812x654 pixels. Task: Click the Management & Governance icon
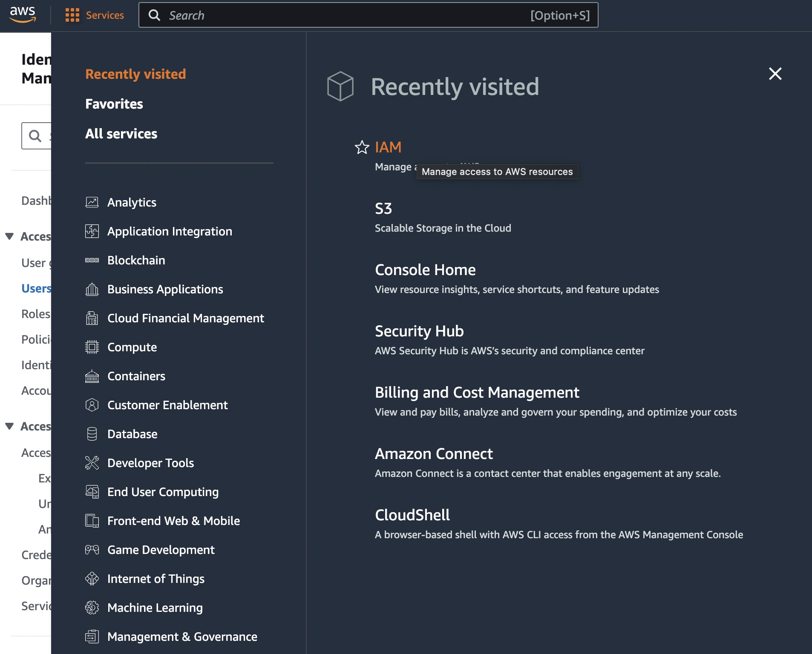click(x=92, y=637)
